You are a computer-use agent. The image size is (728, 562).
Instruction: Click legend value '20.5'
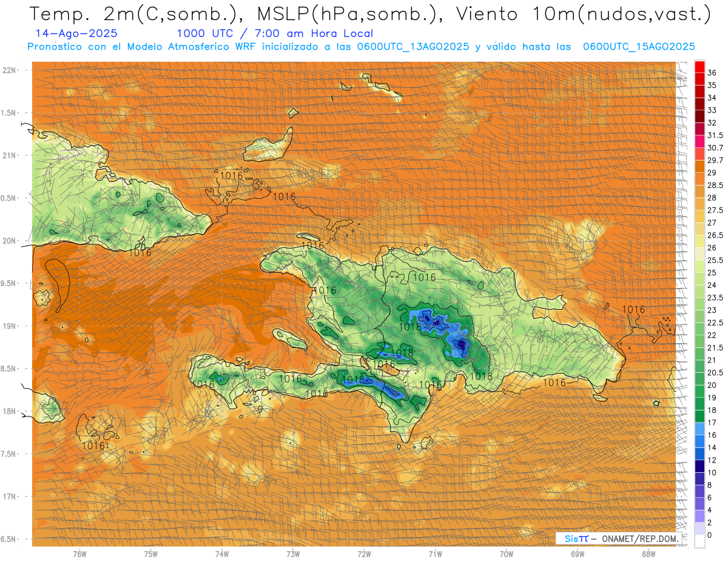pyautogui.click(x=715, y=372)
